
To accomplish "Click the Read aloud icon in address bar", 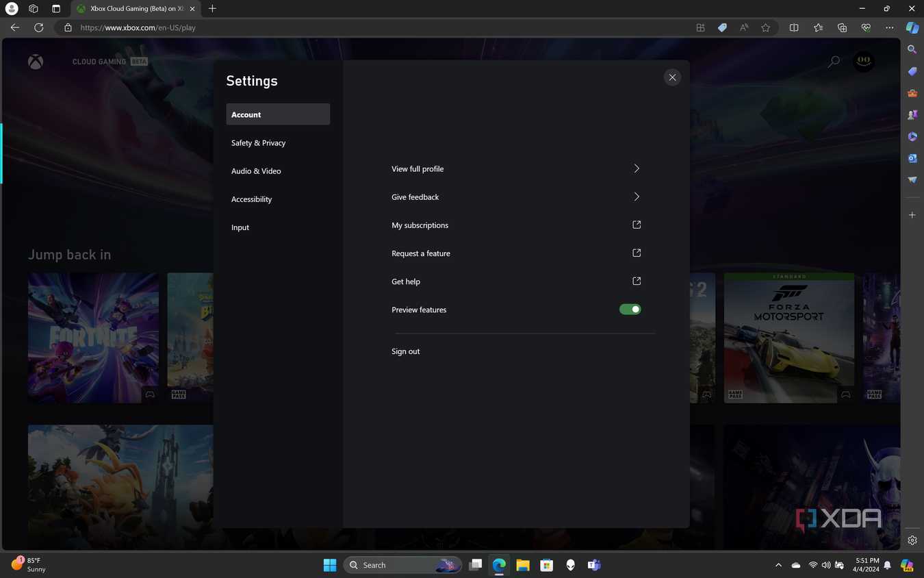I will coord(744,27).
